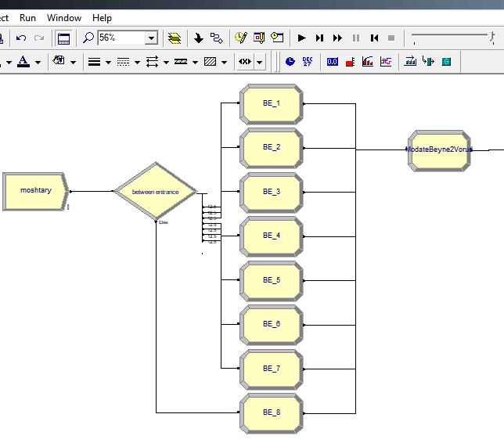
Task: Click the line pattern icon
Action: click(x=181, y=61)
